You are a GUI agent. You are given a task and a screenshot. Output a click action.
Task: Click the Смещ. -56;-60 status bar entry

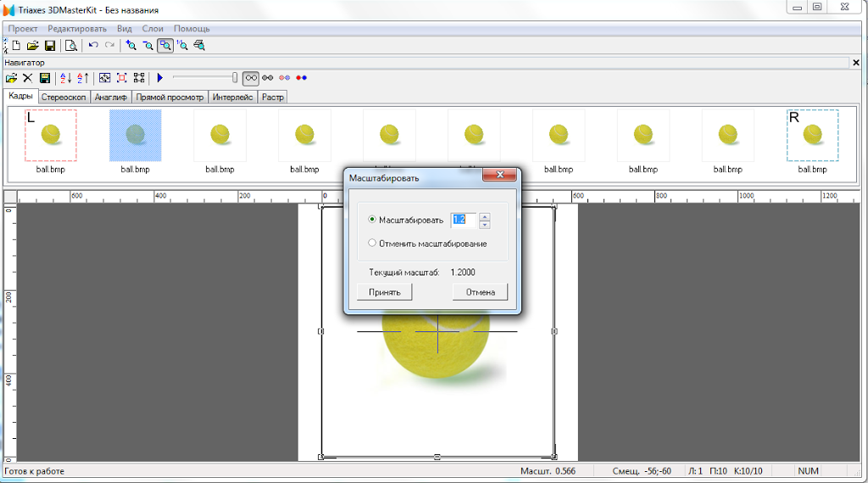(x=642, y=471)
